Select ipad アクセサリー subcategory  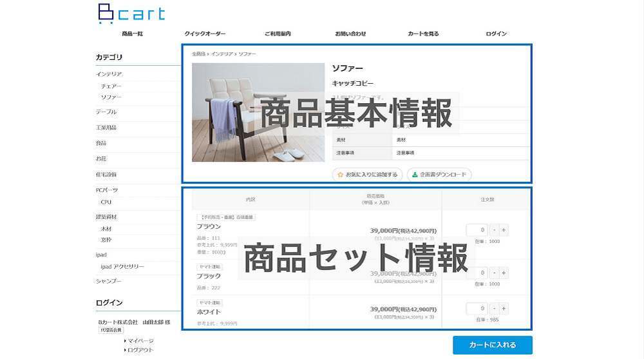122,266
